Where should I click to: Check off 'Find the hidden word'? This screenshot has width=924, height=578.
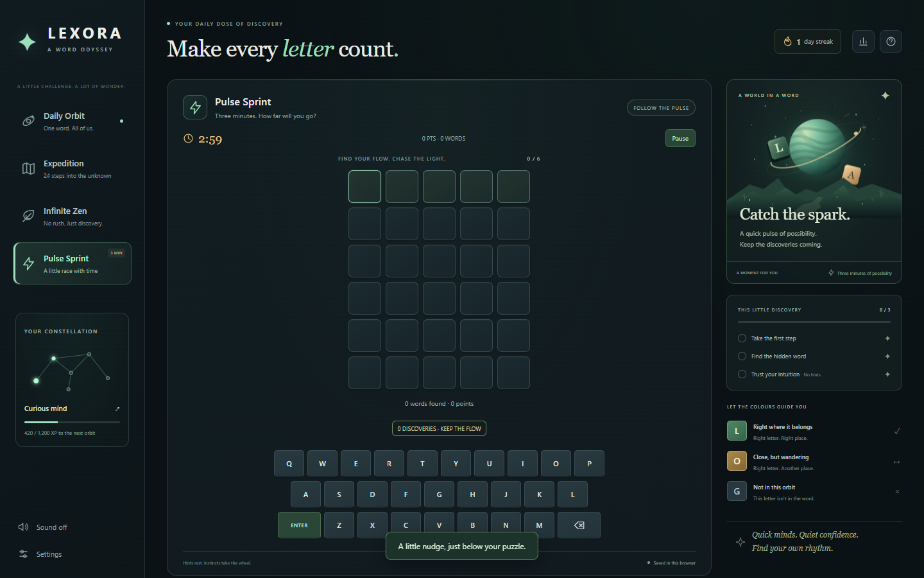pyautogui.click(x=742, y=356)
